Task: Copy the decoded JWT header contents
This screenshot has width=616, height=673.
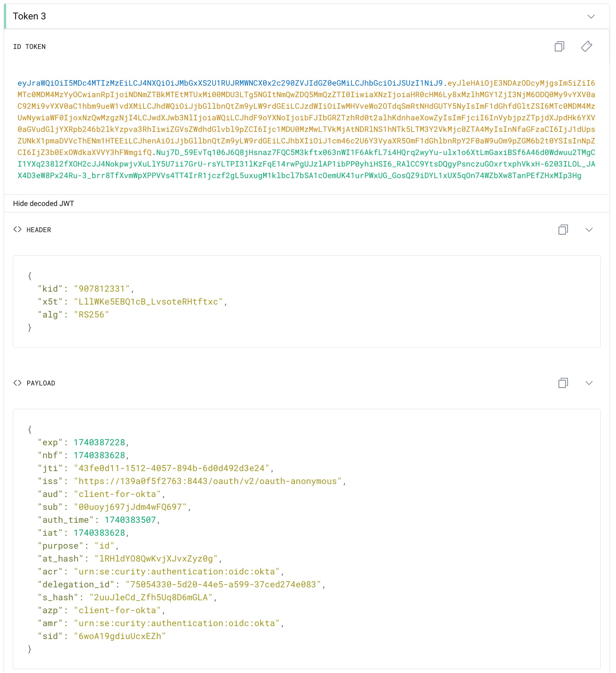Action: click(563, 229)
